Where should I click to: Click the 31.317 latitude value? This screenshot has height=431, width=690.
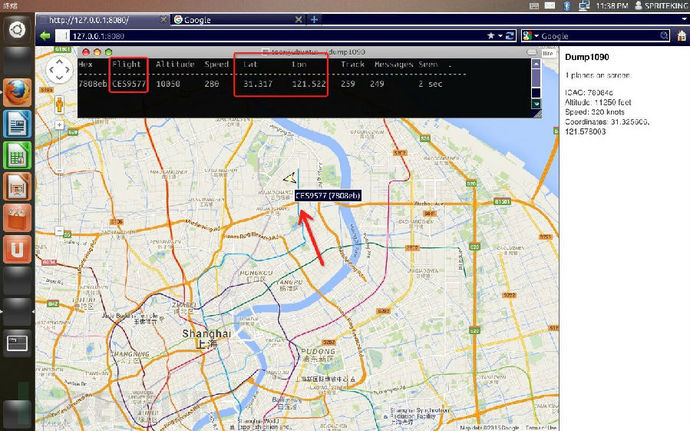point(258,84)
